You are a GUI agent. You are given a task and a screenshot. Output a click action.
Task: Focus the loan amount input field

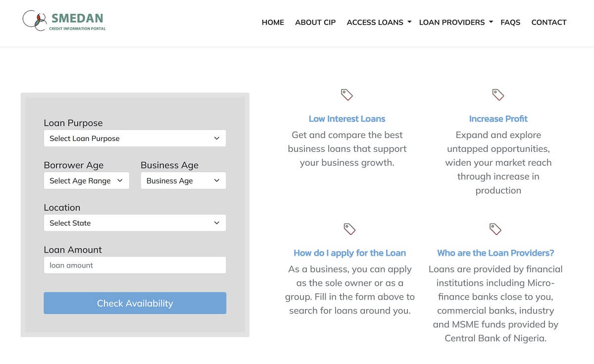pos(135,265)
